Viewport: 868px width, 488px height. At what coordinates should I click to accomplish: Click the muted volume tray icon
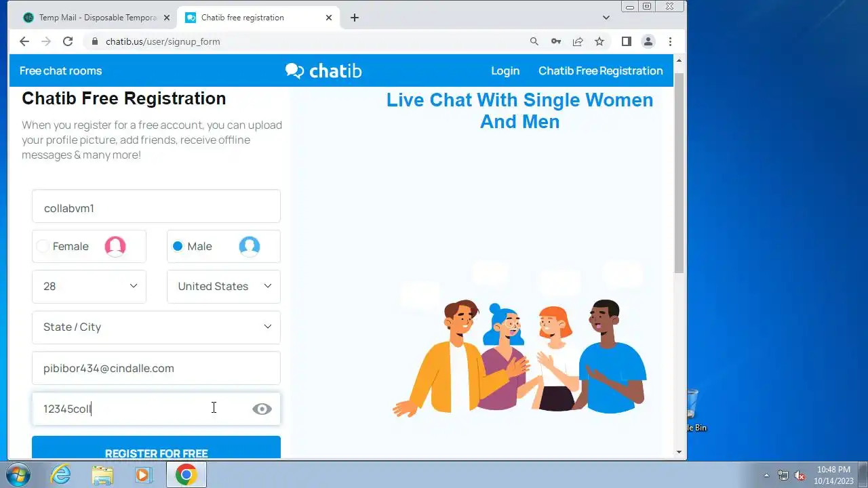pyautogui.click(x=800, y=475)
